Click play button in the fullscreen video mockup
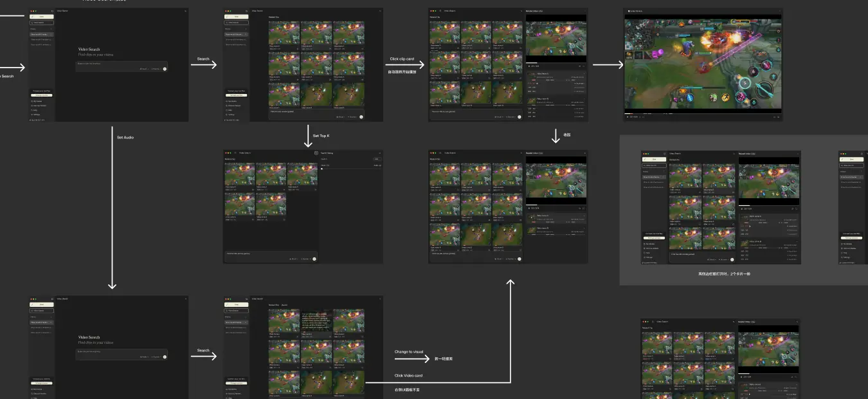868x399 pixels. coord(628,117)
